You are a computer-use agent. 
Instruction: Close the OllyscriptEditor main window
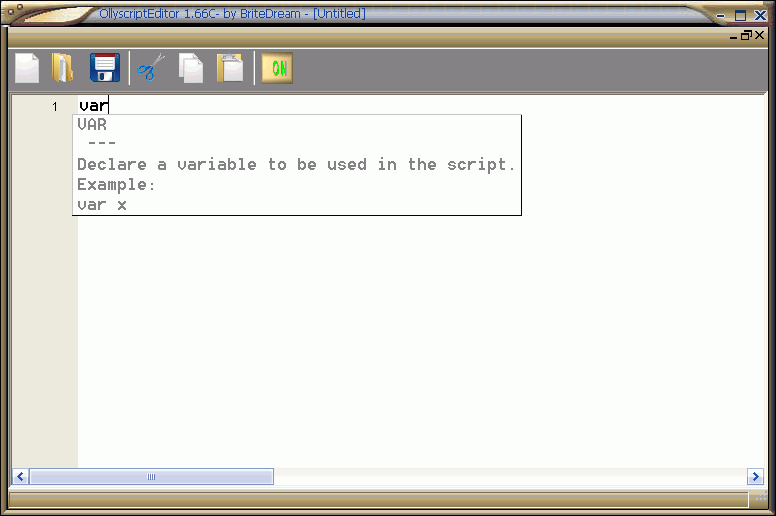pyautogui.click(x=760, y=16)
